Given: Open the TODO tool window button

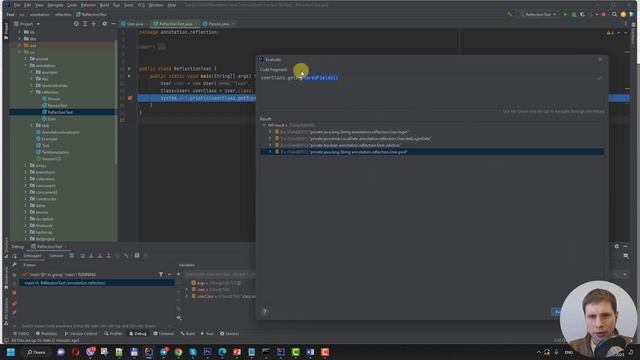Looking at the screenshot, I should pos(21,334).
